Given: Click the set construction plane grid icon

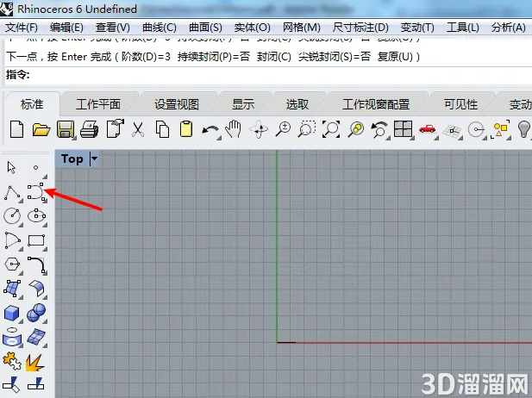Looking at the screenshot, I should coord(452,131).
